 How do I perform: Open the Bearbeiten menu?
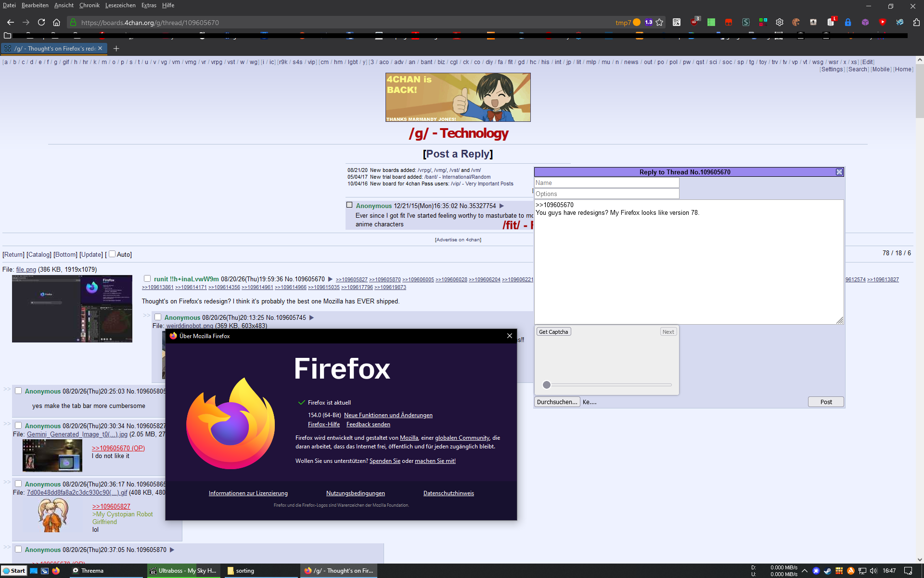point(35,5)
